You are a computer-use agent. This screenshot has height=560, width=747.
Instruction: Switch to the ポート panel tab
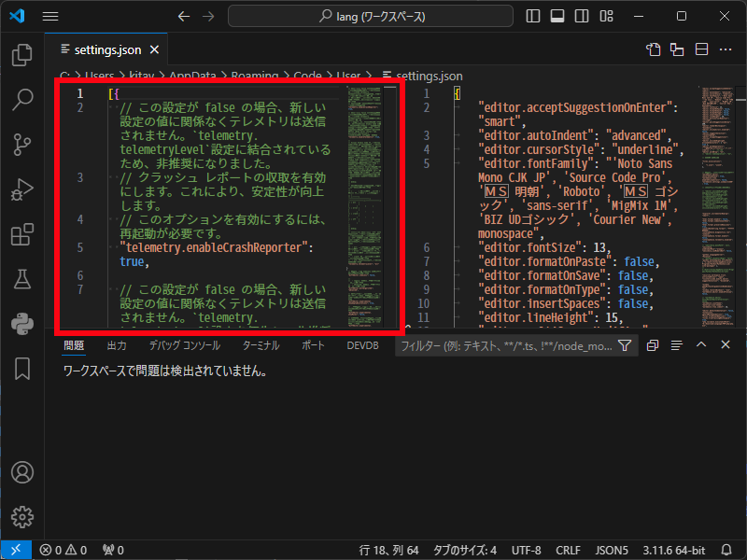[x=313, y=345]
